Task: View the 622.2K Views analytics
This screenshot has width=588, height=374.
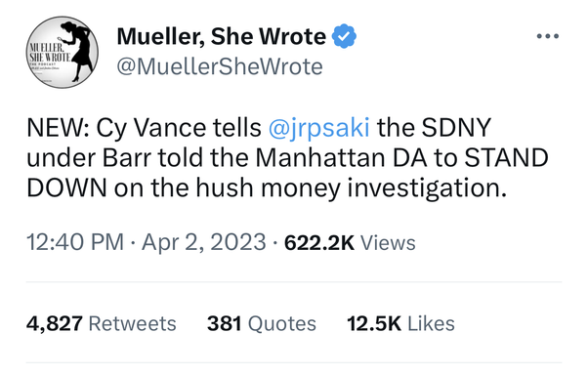Action: click(x=350, y=242)
